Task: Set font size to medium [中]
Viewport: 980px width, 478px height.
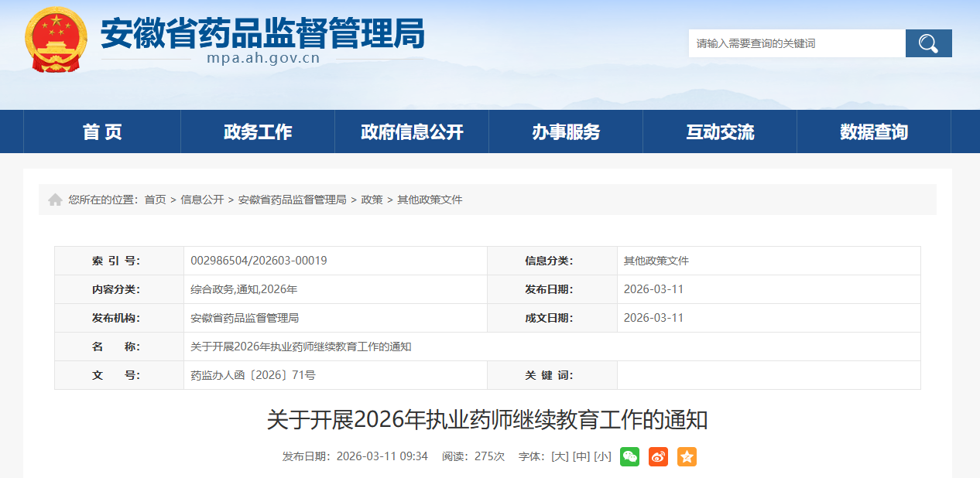Action: pyautogui.click(x=581, y=456)
